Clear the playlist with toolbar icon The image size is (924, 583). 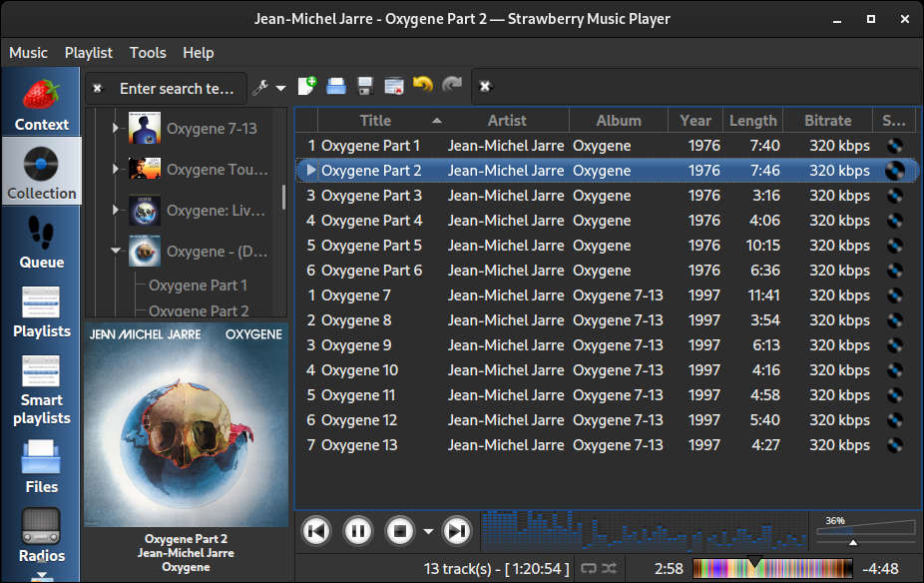point(393,86)
